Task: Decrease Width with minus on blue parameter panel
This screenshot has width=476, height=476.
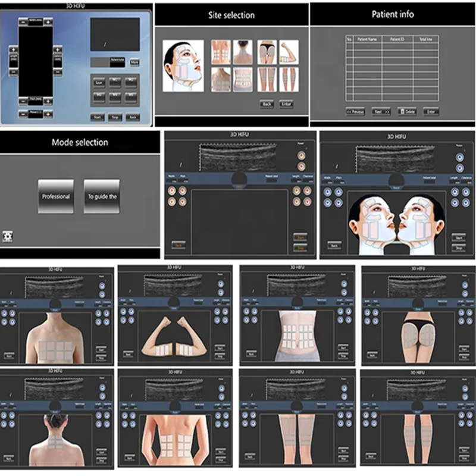Action: [23, 22]
